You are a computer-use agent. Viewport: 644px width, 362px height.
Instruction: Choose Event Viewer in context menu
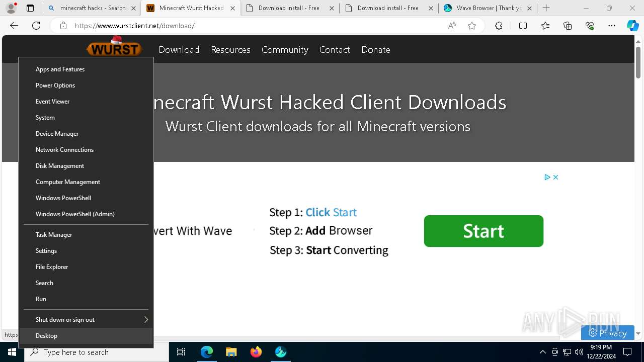click(x=86, y=102)
